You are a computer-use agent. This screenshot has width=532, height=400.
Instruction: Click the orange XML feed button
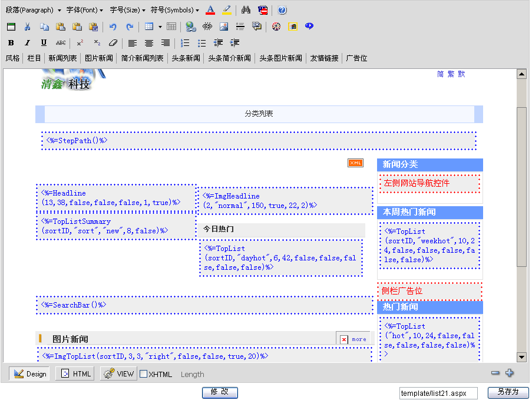pos(356,163)
